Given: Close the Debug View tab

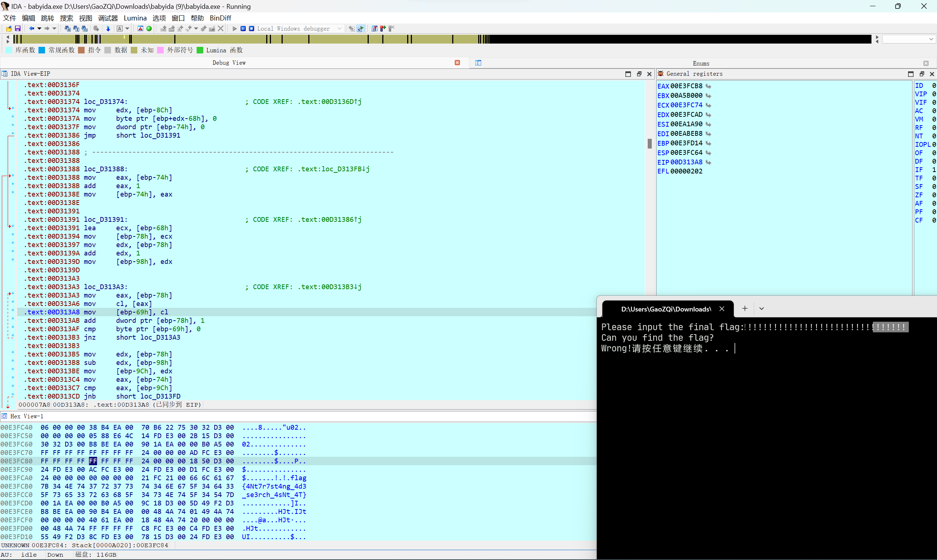Looking at the screenshot, I should pyautogui.click(x=457, y=63).
